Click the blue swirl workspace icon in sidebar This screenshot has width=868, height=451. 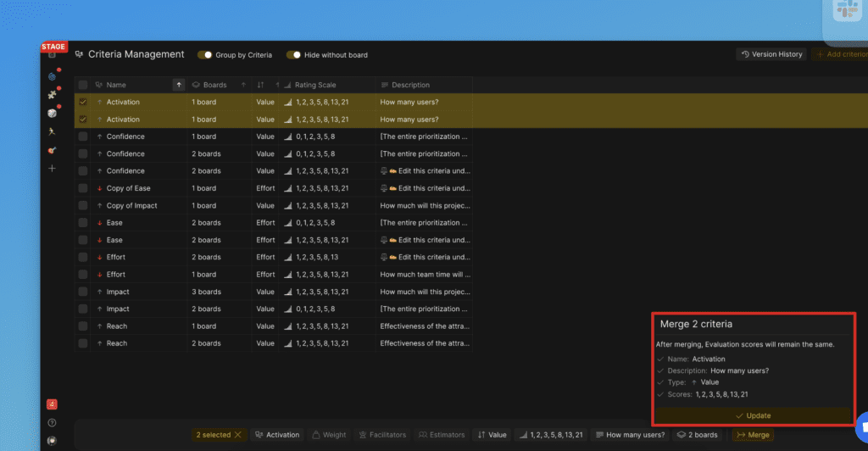tap(52, 76)
